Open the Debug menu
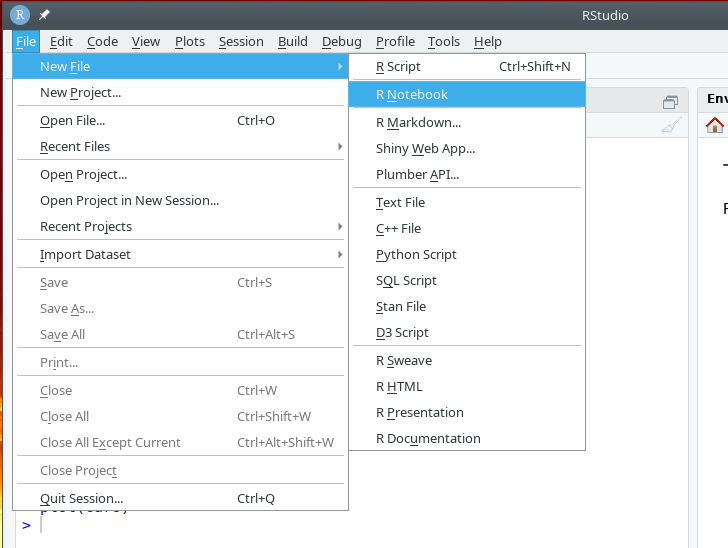The image size is (728, 548). 342,42
